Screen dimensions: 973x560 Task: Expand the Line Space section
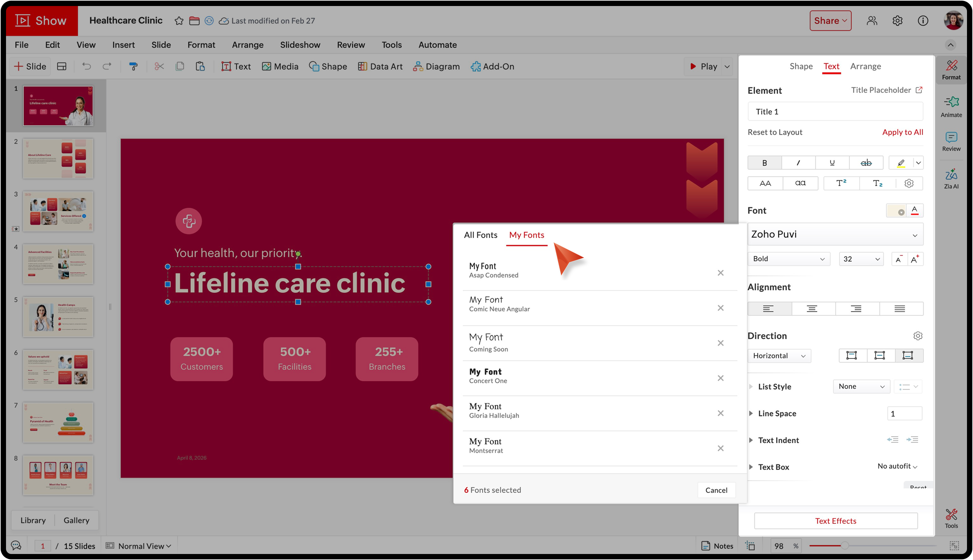point(751,413)
